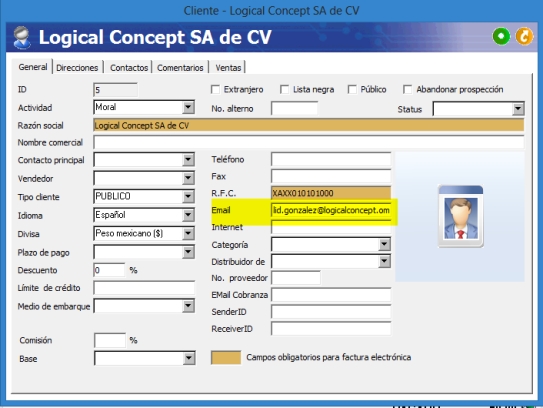543x408 pixels.
Task: Click the client user icon beside title
Action: 22,37
